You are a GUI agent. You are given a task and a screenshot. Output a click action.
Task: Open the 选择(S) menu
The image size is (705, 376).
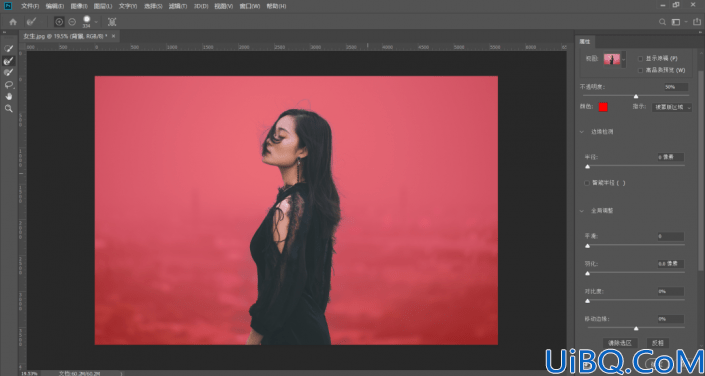pyautogui.click(x=153, y=6)
